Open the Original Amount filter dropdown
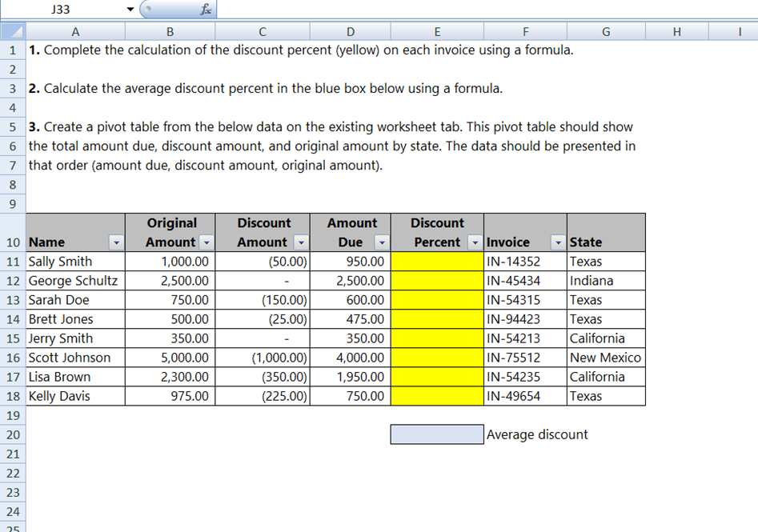Image resolution: width=758 pixels, height=532 pixels. 208,242
